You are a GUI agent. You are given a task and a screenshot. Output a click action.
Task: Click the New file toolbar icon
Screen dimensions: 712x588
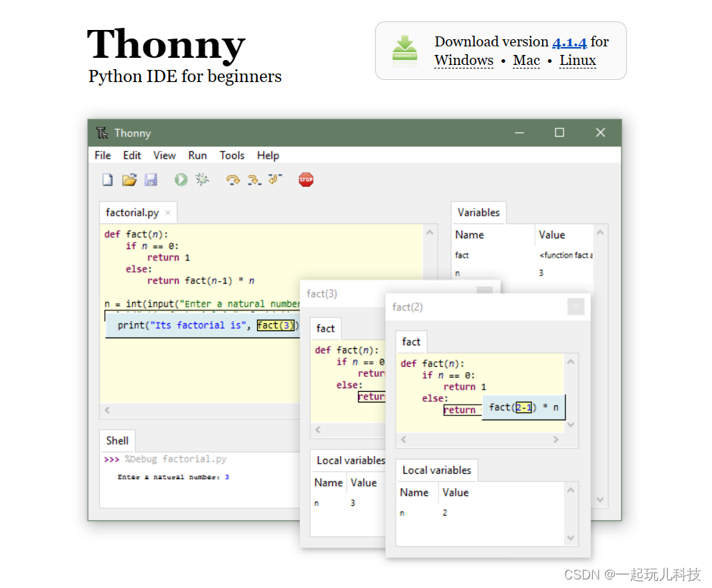[108, 180]
